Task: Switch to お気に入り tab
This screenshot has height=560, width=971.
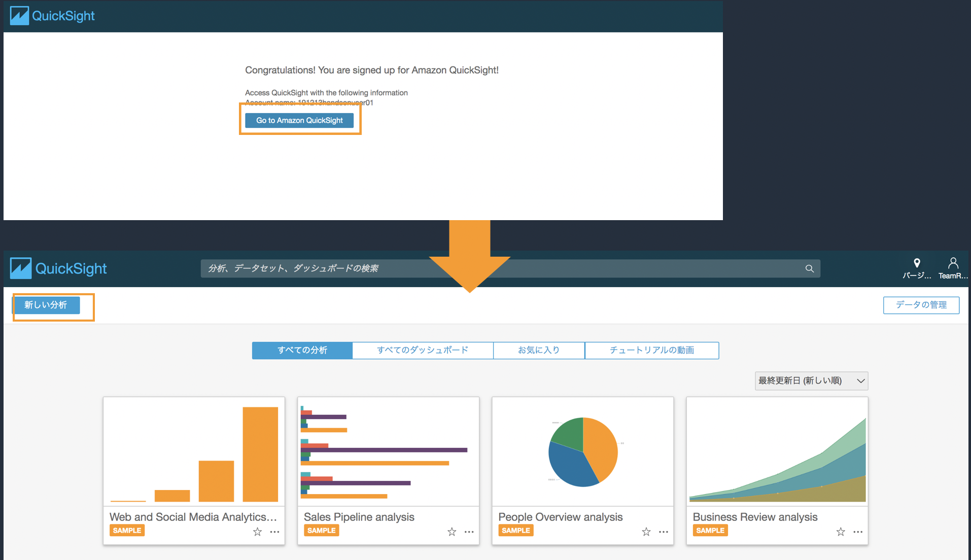Action: [539, 350]
